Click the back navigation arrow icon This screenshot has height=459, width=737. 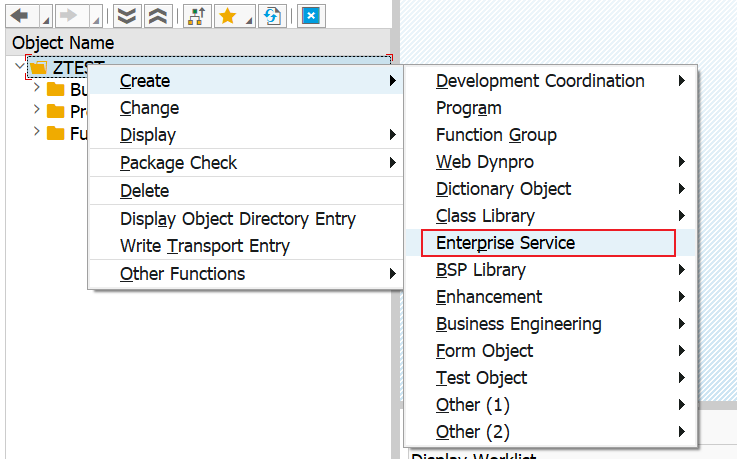(x=21, y=16)
